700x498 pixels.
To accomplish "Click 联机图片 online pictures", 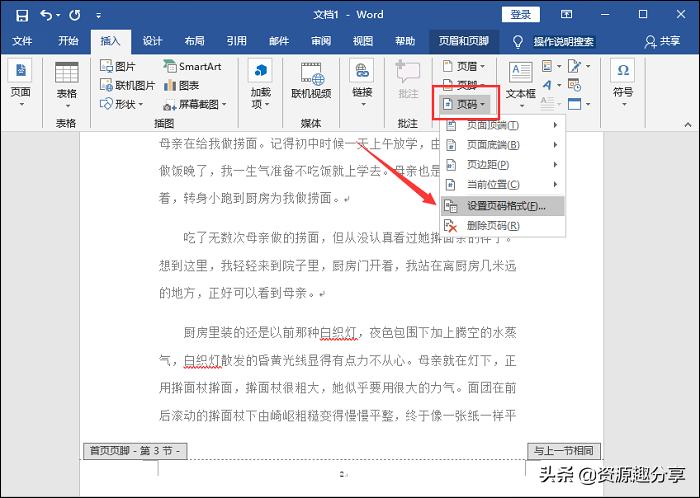I will (128, 85).
